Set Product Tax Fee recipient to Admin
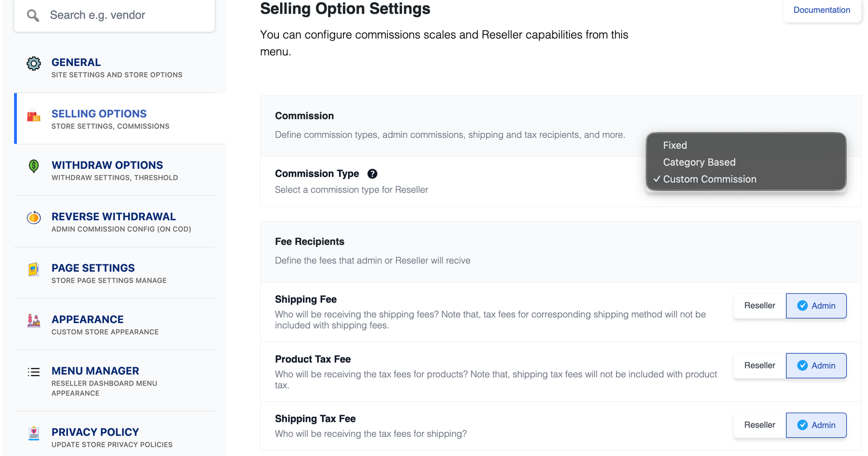This screenshot has width=868, height=456. [816, 365]
